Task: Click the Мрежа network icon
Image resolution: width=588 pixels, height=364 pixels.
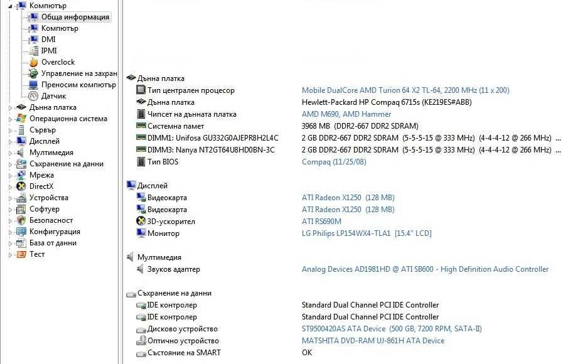Action: 21,175
